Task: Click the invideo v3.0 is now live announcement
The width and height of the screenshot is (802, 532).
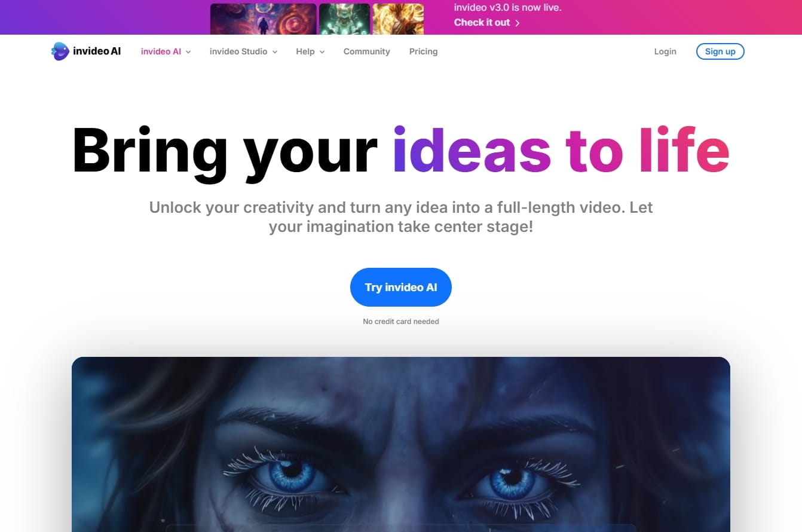Action: pyautogui.click(x=508, y=8)
